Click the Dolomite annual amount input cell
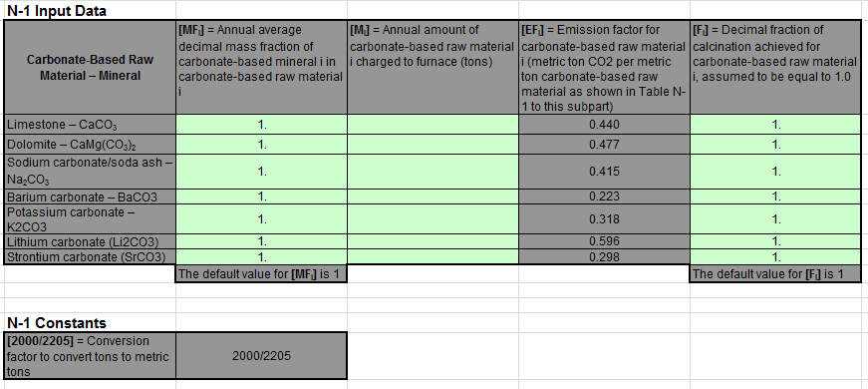This screenshot has height=389, width=868. click(x=433, y=145)
